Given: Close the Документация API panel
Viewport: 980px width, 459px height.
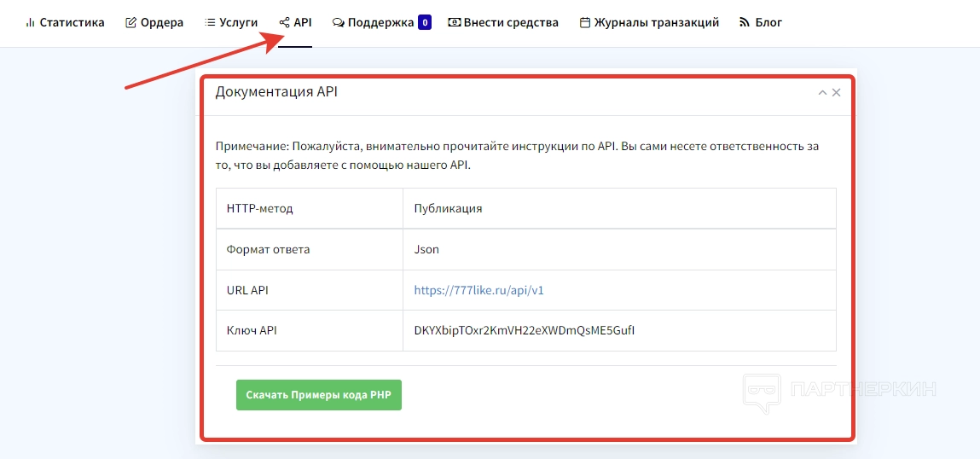Looking at the screenshot, I should click(837, 93).
